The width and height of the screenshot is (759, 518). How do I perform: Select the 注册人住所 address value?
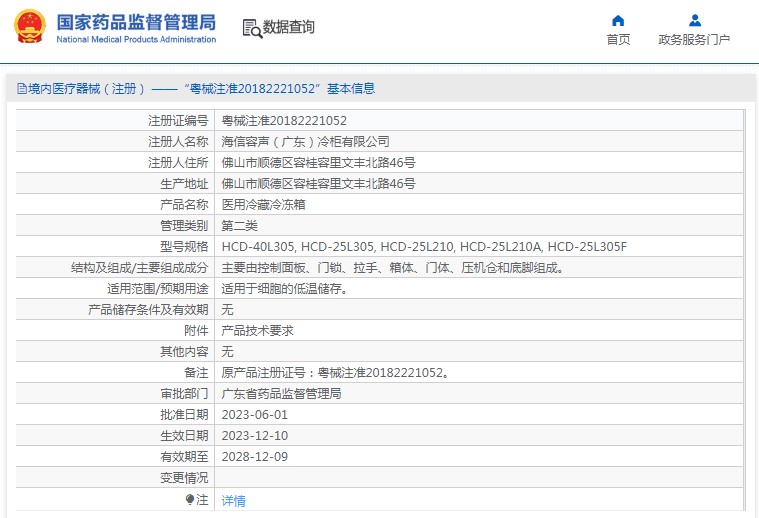(x=319, y=163)
